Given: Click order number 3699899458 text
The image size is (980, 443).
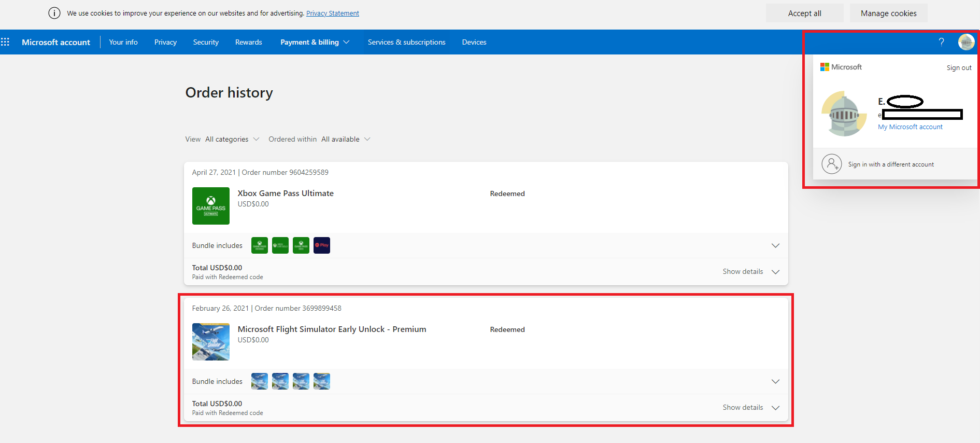Looking at the screenshot, I should point(298,308).
